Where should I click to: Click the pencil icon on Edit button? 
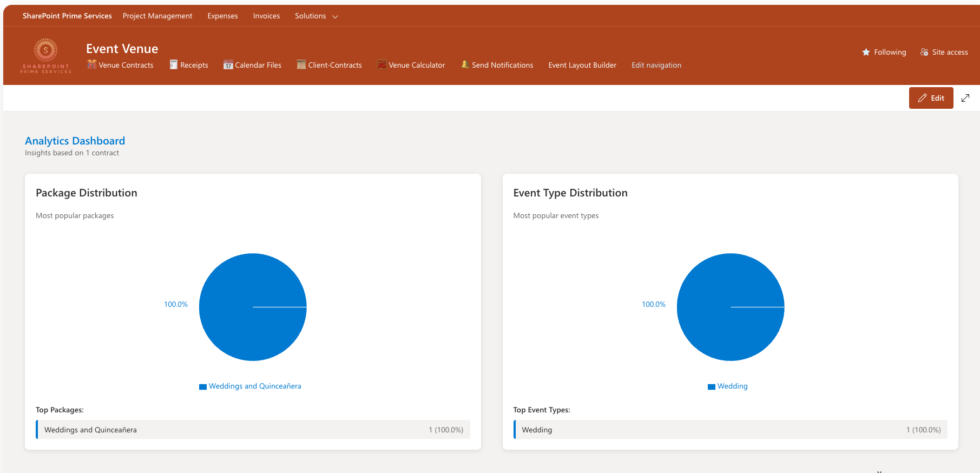[922, 98]
